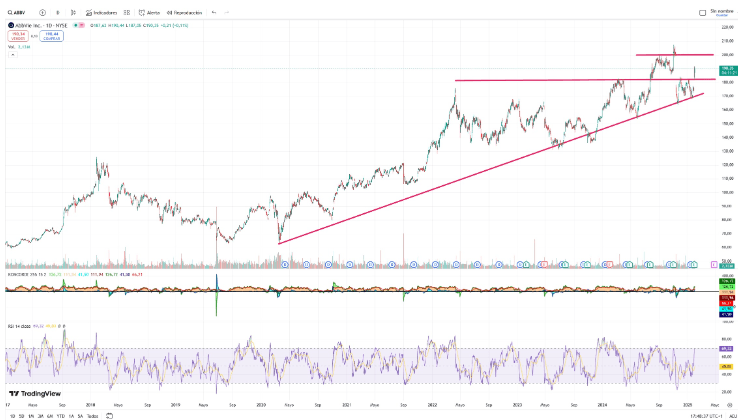Open the D timeframe interval selector

point(58,12)
